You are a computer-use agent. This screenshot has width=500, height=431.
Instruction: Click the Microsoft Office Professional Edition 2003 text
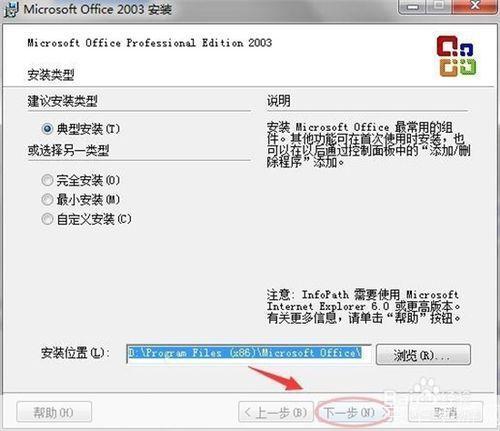(x=149, y=43)
